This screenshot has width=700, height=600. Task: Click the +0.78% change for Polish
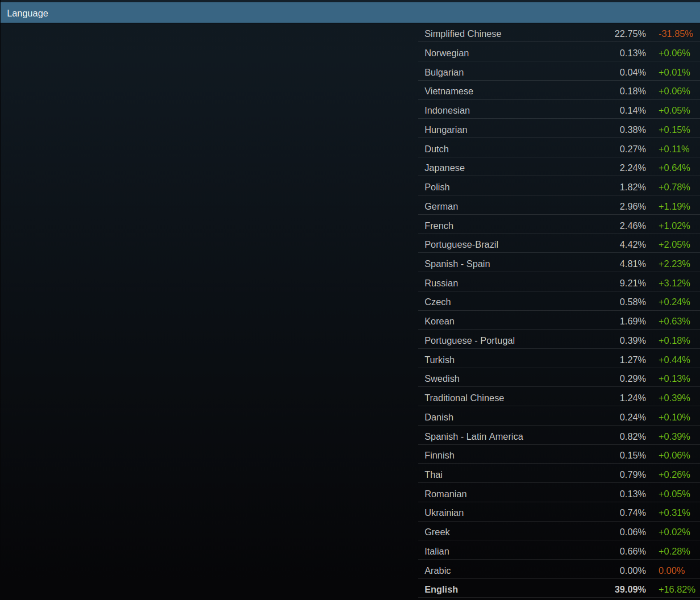[674, 187]
